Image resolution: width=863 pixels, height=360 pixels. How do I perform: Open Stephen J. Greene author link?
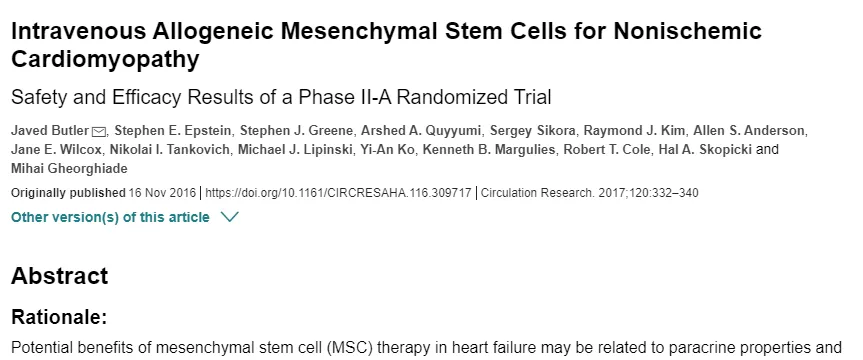297,131
